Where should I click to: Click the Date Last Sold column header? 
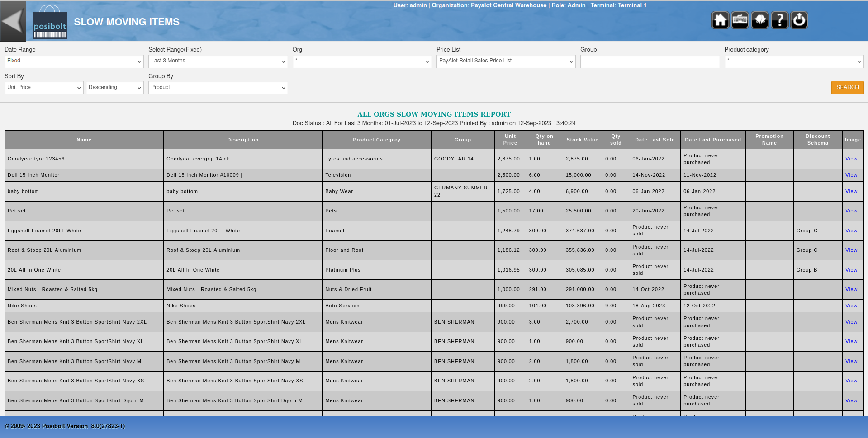(x=655, y=140)
